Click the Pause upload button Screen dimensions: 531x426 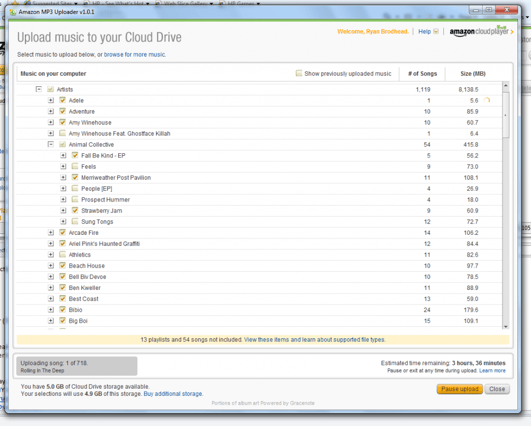point(460,389)
